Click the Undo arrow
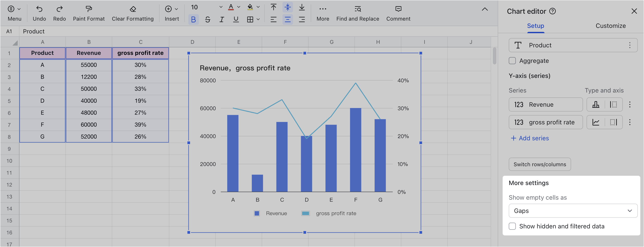Viewport: 644px width, 247px height. [x=39, y=9]
